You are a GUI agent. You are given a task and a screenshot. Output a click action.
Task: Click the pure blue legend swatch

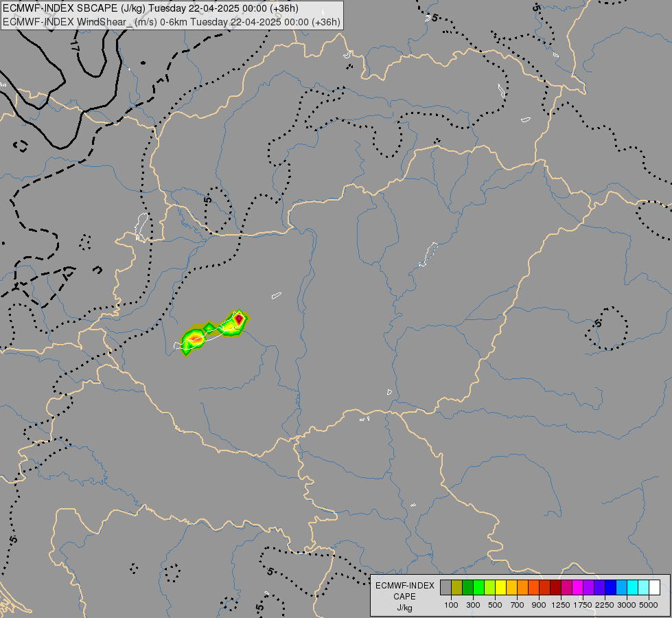coord(611,588)
